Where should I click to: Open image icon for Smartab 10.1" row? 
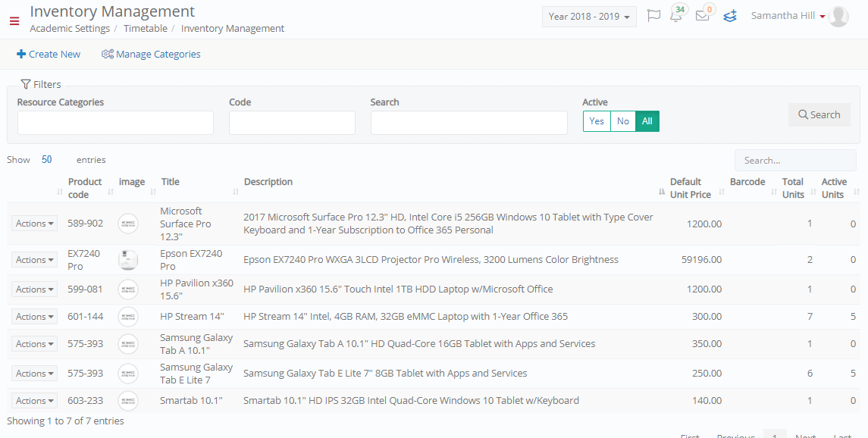coord(128,401)
